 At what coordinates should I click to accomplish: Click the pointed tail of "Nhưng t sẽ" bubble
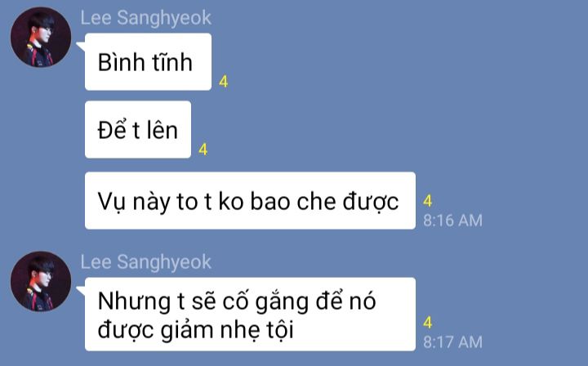click(x=81, y=290)
